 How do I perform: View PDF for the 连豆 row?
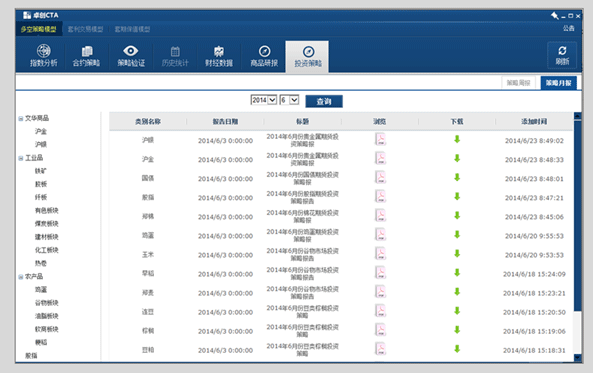click(x=380, y=311)
